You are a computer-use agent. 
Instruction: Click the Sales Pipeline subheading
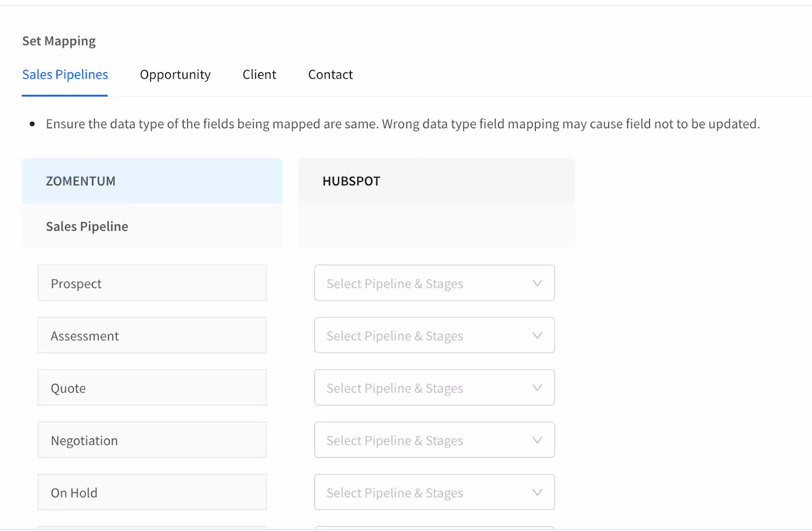(87, 226)
